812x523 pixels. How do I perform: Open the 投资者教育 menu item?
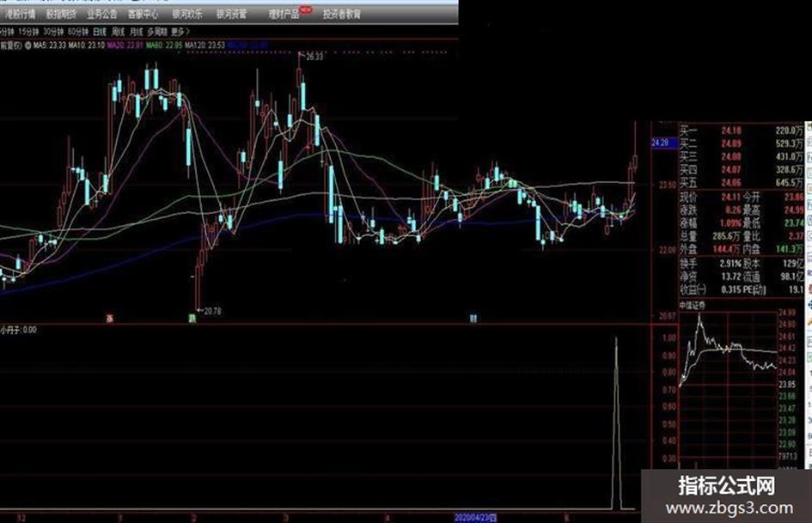click(342, 14)
